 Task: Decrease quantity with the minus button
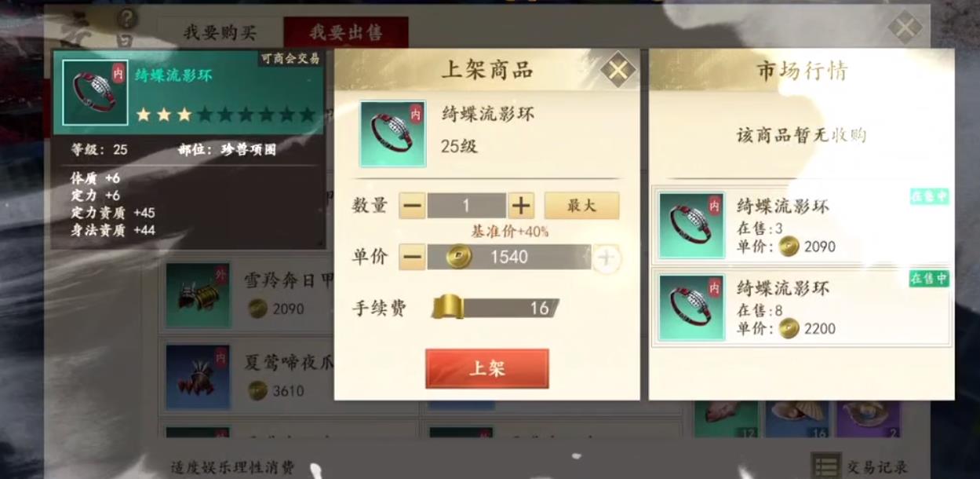(x=413, y=207)
